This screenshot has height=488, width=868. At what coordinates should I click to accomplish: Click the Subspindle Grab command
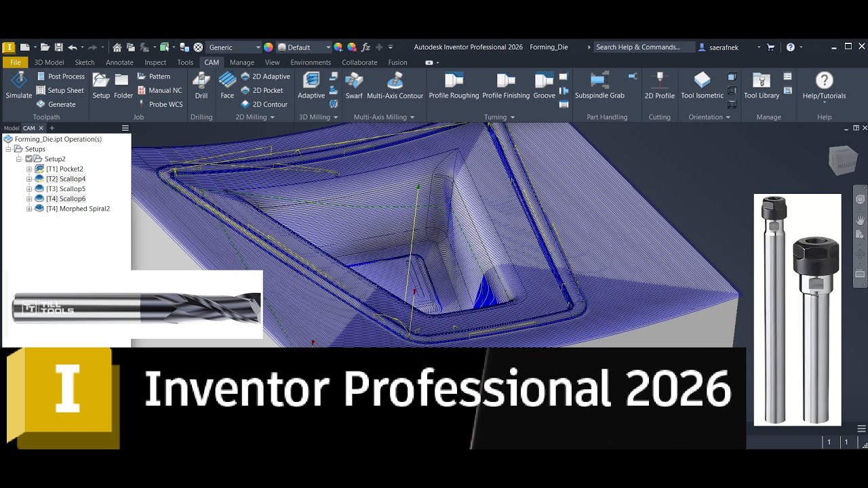point(599,85)
